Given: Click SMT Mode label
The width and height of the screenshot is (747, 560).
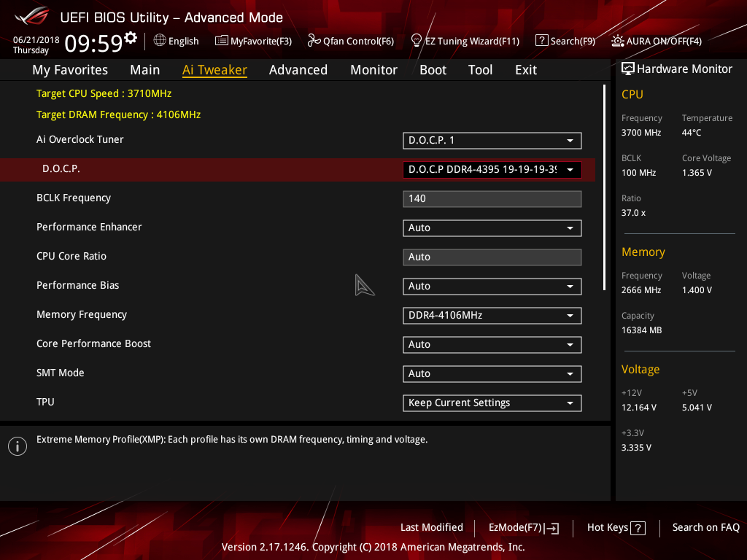Looking at the screenshot, I should coord(60,373).
